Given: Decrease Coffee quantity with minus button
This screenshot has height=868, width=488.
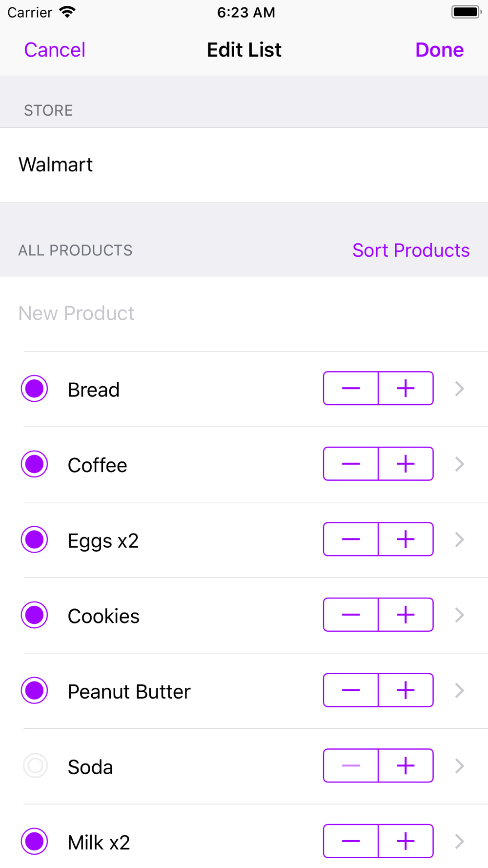Looking at the screenshot, I should click(351, 464).
